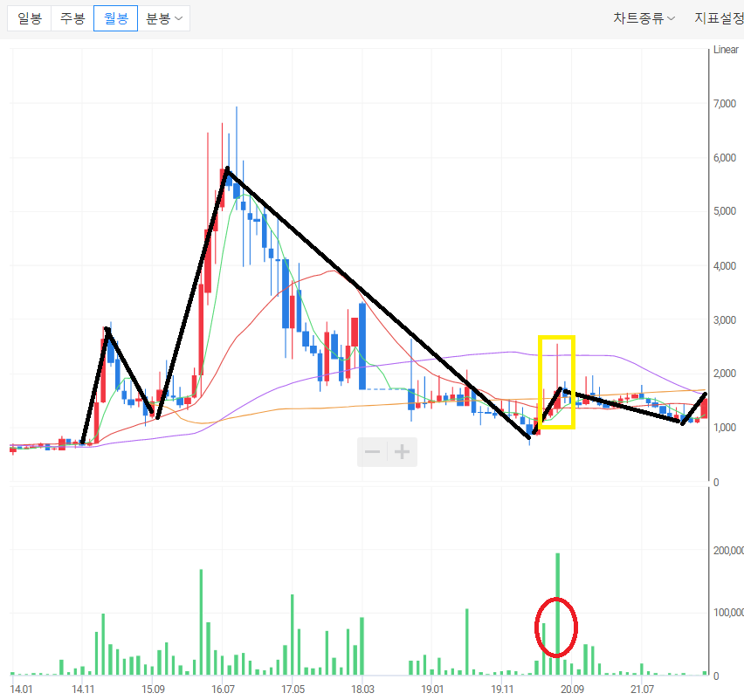
Task: Click the 2,000 price axis label
Action: pyautogui.click(x=725, y=374)
